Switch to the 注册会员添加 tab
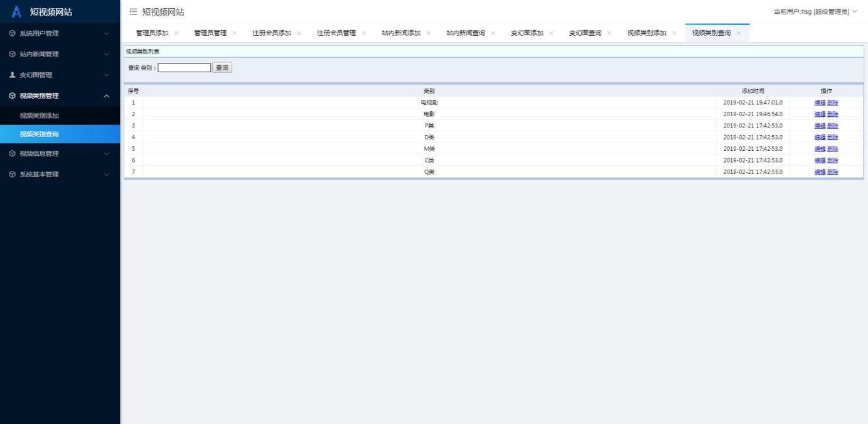This screenshot has width=868, height=424. click(x=272, y=33)
